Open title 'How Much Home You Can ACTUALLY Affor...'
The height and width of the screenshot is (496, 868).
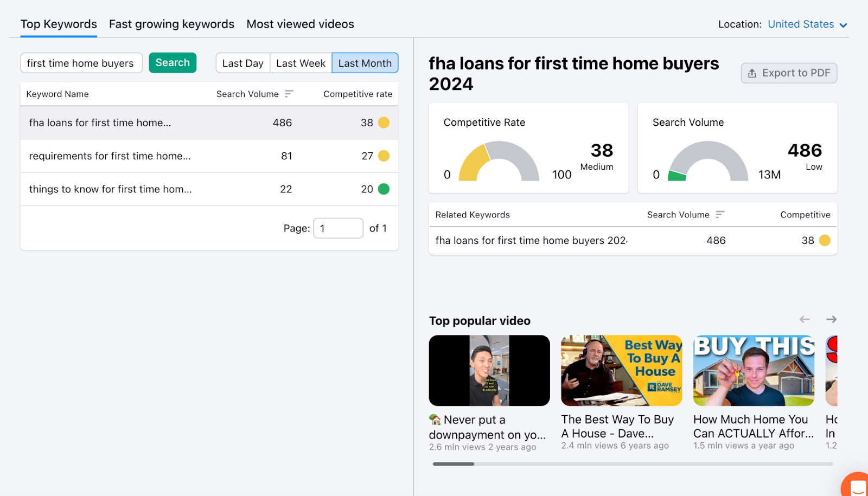[754, 427]
